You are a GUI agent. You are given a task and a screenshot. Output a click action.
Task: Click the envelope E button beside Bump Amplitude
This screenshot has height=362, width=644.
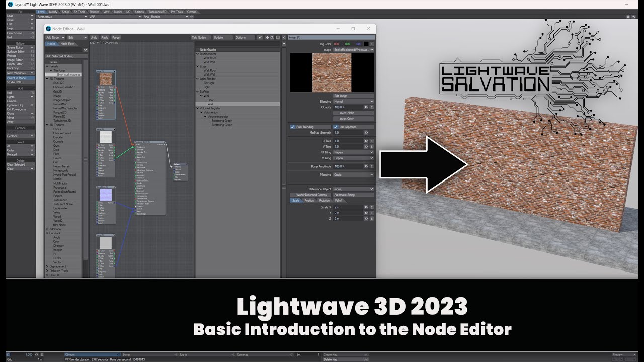point(372,166)
